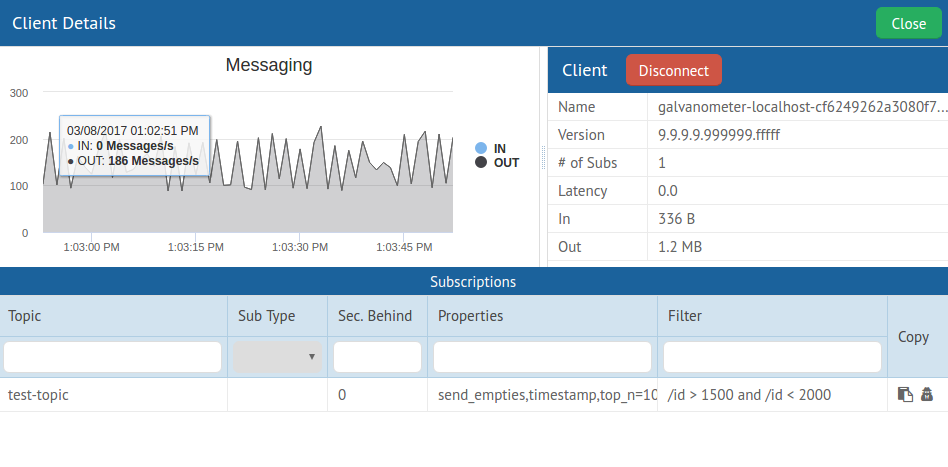
Task: Open the Sub Type filter dropdown
Action: point(277,357)
